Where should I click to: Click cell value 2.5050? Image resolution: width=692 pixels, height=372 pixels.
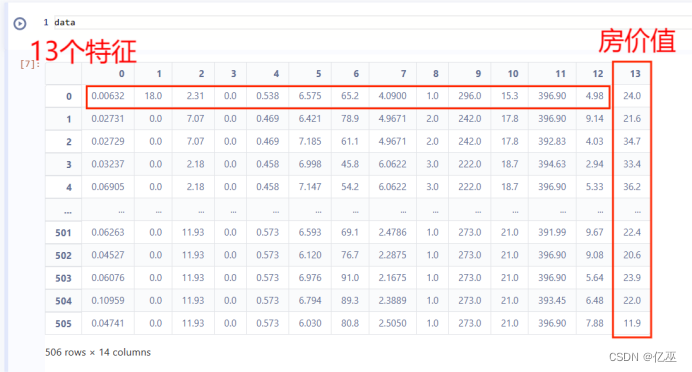(392, 323)
